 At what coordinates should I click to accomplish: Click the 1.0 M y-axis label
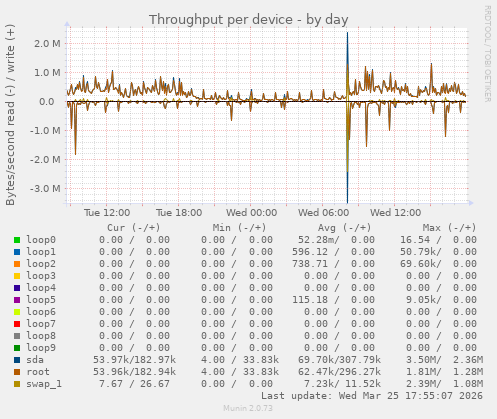(x=47, y=73)
